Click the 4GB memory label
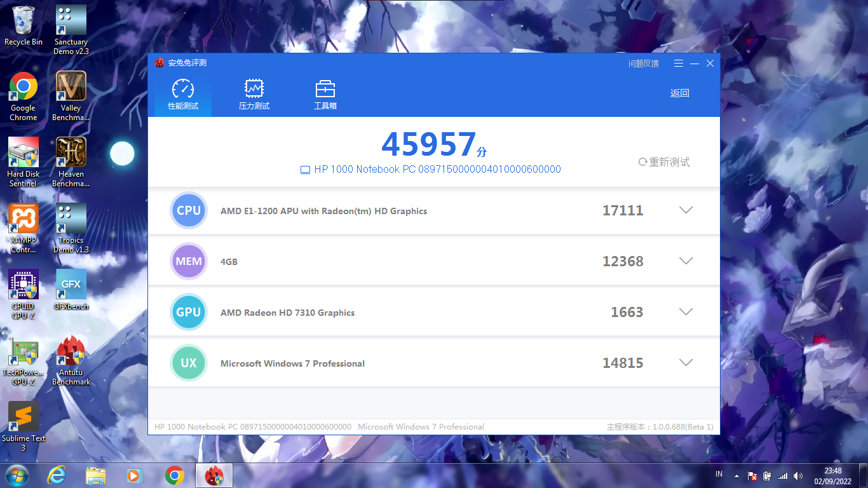 pyautogui.click(x=229, y=262)
